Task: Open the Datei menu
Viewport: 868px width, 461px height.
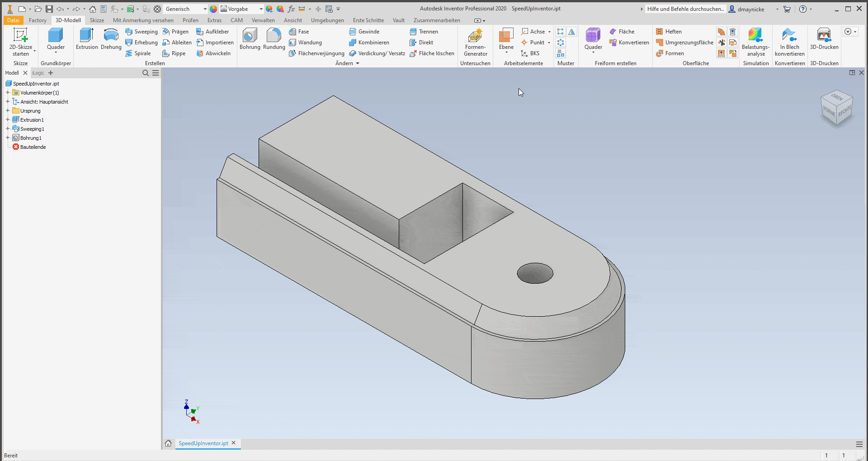Action: (x=13, y=20)
